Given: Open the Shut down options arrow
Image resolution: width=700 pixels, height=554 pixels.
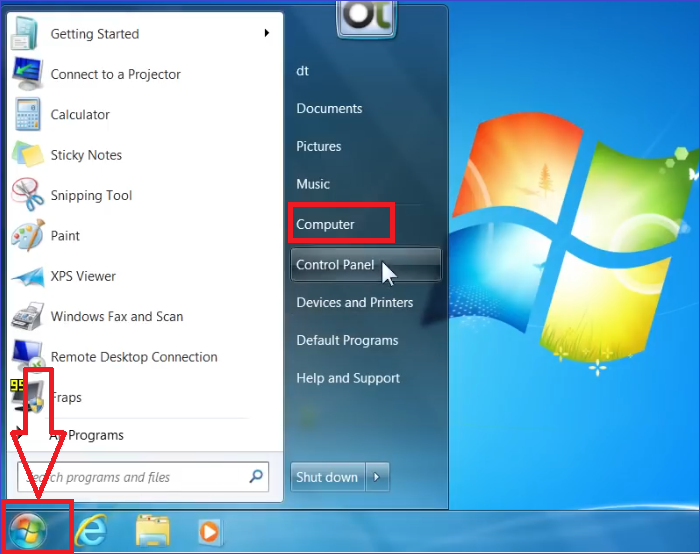Looking at the screenshot, I should pyautogui.click(x=377, y=477).
